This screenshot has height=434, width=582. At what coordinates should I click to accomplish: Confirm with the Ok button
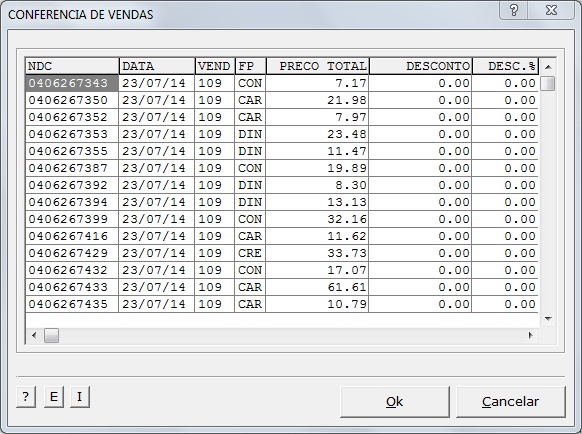tap(395, 402)
